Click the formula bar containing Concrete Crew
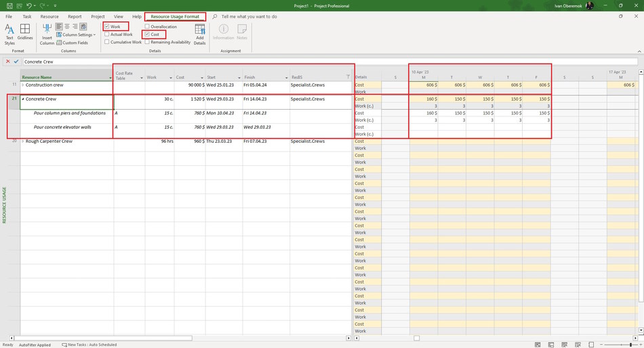This screenshot has width=644, height=348. click(330, 62)
